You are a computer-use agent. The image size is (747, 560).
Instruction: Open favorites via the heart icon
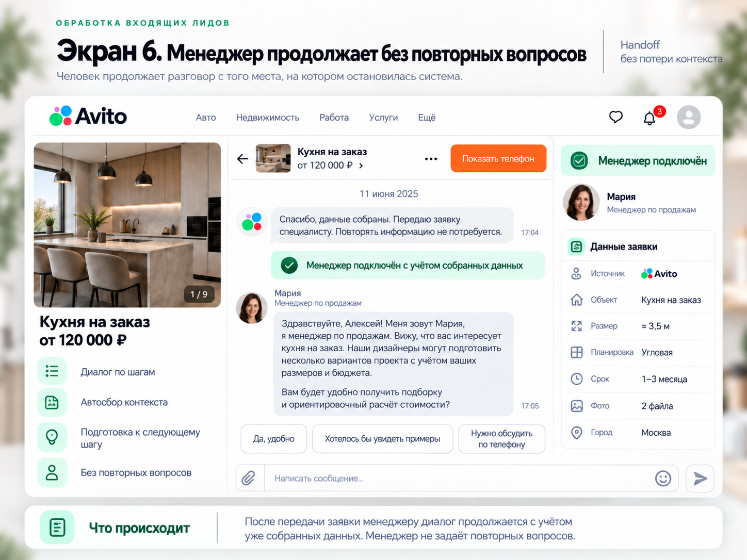point(615,117)
